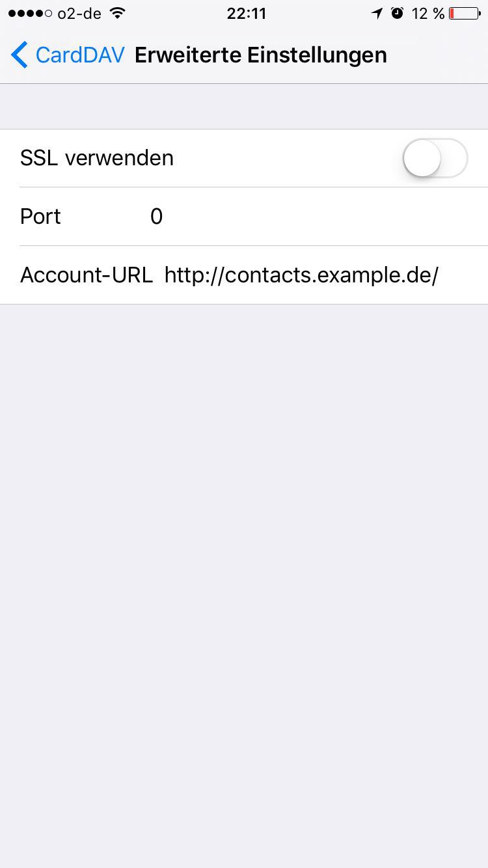Image resolution: width=488 pixels, height=868 pixels.
Task: Tap the 22:11 status bar clock
Action: pyautogui.click(x=246, y=13)
